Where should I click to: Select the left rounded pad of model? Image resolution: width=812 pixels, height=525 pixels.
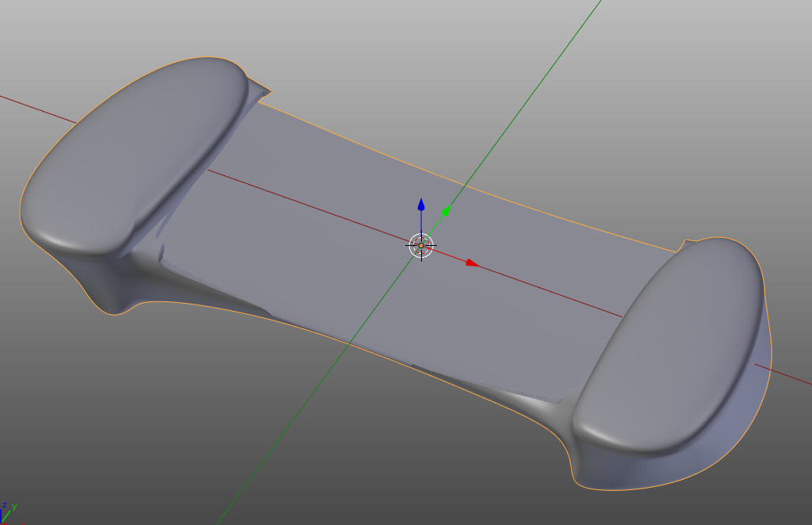click(135, 159)
